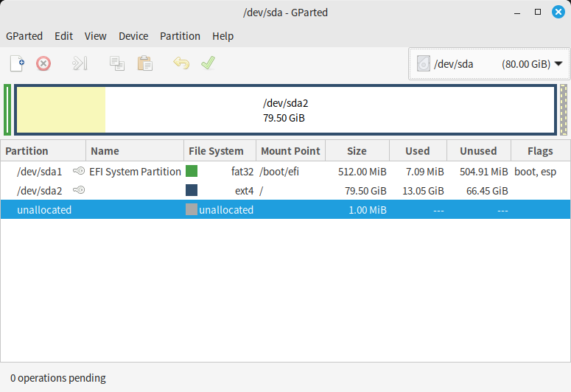Click the EFI System Partition name
The image size is (571, 392).
[135, 171]
